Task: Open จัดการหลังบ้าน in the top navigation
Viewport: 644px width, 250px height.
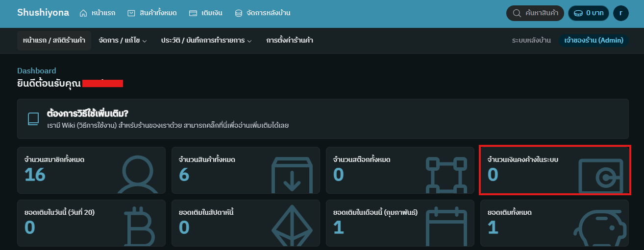Action: coord(263,13)
